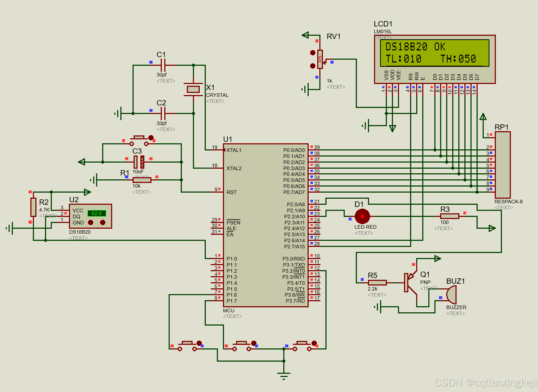Click the 62.0 temperature readout on U2
Image resolution: width=538 pixels, height=392 pixels.
[x=96, y=213]
